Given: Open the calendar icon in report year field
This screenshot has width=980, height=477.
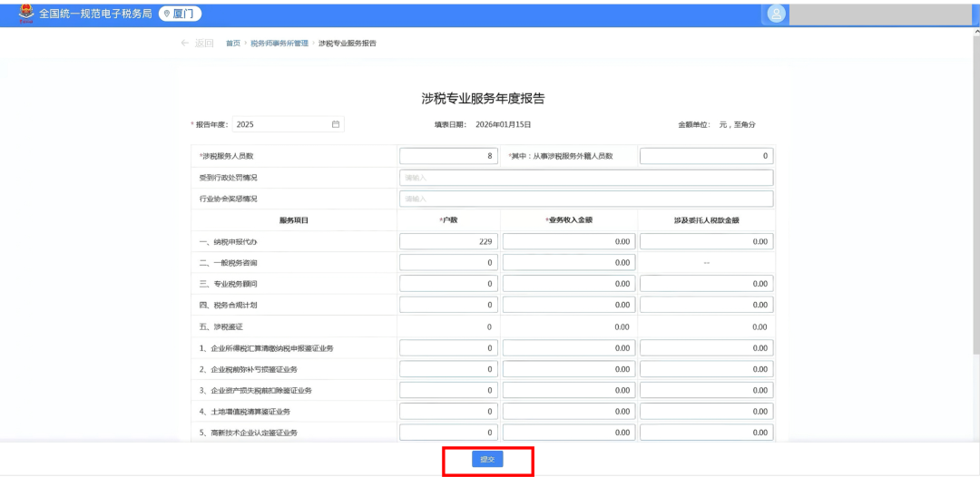Looking at the screenshot, I should (336, 124).
